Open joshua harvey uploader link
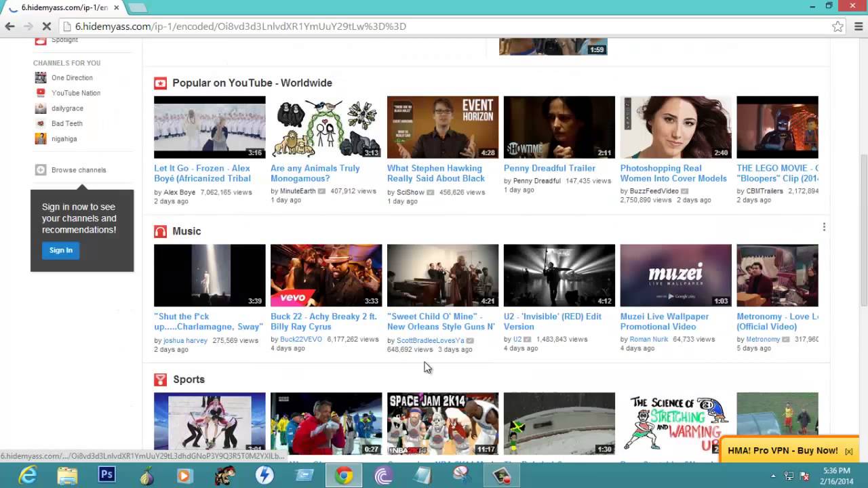The width and height of the screenshot is (868, 488). tap(185, 341)
